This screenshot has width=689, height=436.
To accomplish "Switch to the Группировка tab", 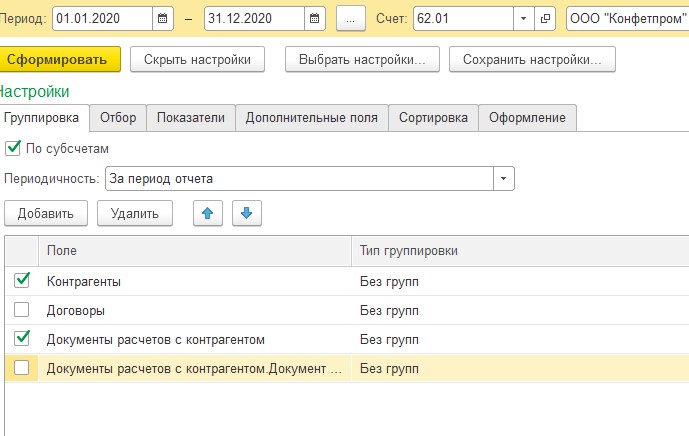I will pos(41,118).
